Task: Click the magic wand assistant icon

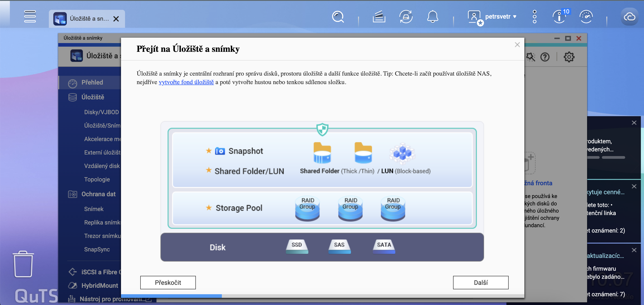Action: pyautogui.click(x=531, y=57)
